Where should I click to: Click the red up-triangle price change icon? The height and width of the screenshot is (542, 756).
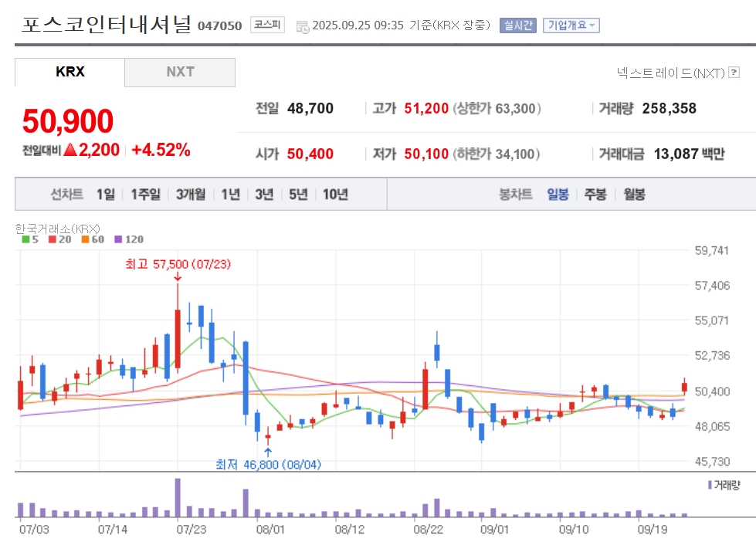click(70, 150)
